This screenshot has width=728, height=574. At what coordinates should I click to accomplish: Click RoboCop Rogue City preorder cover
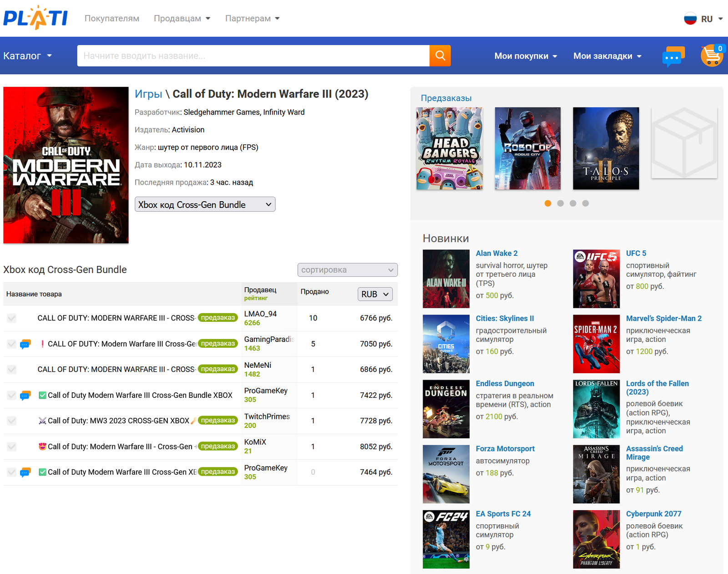[x=528, y=148]
